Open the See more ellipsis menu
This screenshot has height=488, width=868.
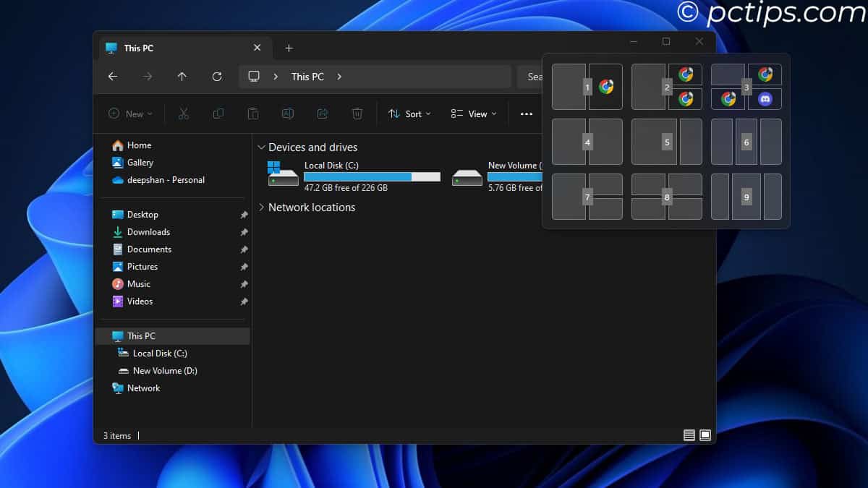pyautogui.click(x=526, y=114)
